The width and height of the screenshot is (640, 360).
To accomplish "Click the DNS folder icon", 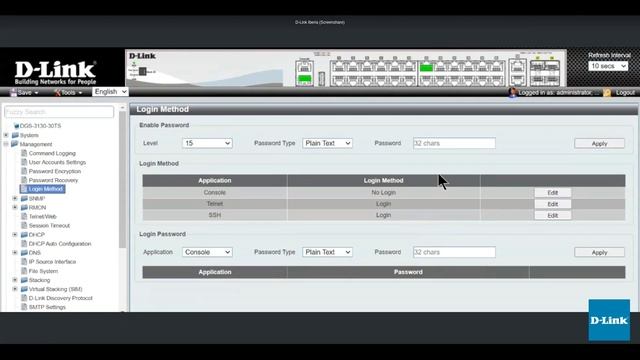I will [x=24, y=253].
